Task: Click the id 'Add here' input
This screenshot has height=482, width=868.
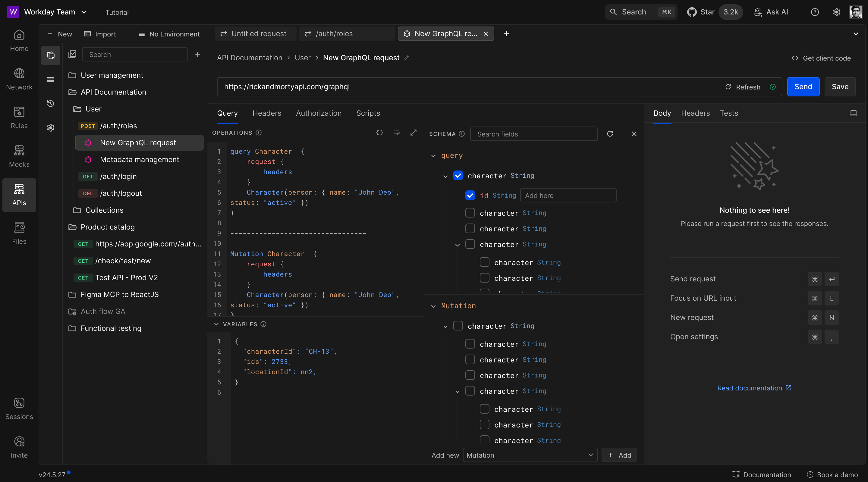Action: (568, 195)
